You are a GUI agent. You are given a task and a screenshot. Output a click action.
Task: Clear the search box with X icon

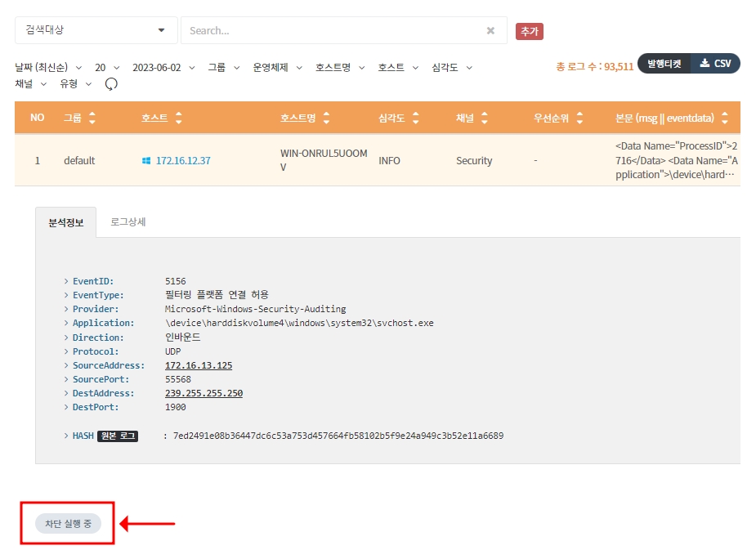pyautogui.click(x=490, y=31)
